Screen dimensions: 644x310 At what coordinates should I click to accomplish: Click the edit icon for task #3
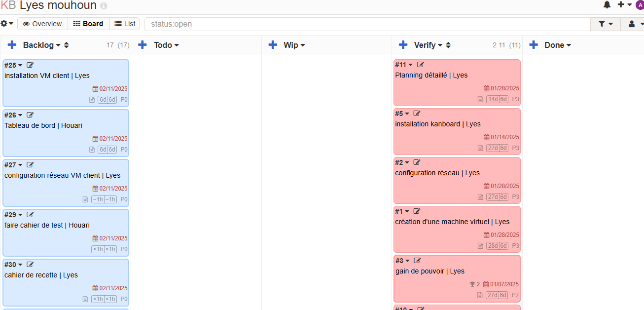tap(417, 261)
